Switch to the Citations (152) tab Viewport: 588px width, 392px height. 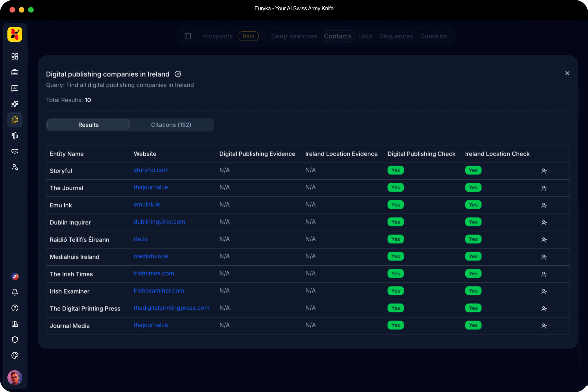[171, 125]
